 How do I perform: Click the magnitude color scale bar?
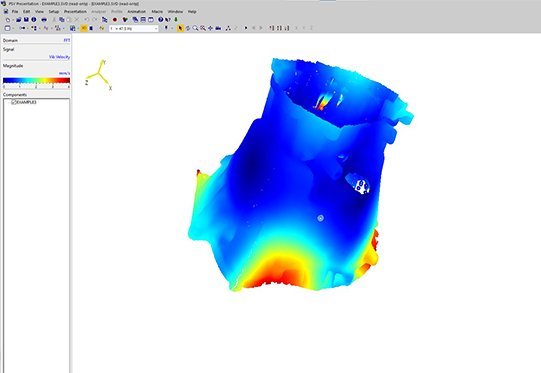point(36,80)
